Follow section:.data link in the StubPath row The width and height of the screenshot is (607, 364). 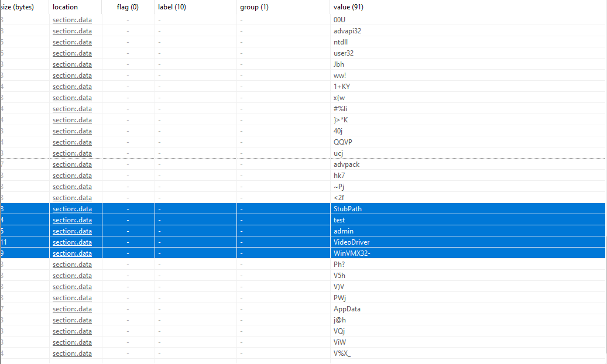click(x=72, y=209)
